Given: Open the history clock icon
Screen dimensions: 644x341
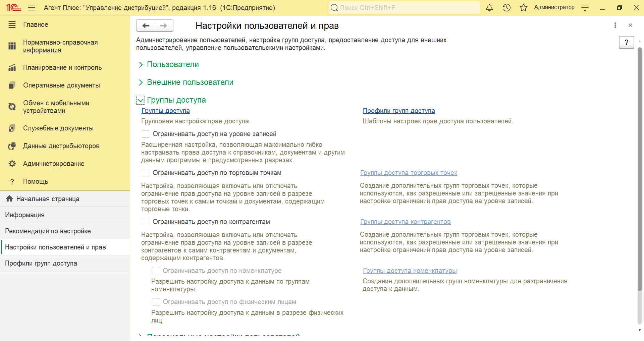Looking at the screenshot, I should pos(506,7).
